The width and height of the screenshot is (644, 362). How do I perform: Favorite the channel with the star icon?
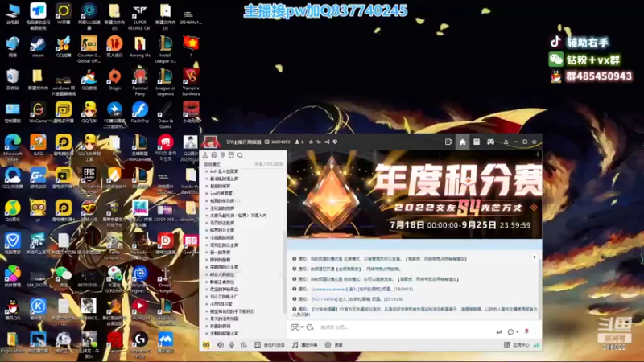(311, 142)
